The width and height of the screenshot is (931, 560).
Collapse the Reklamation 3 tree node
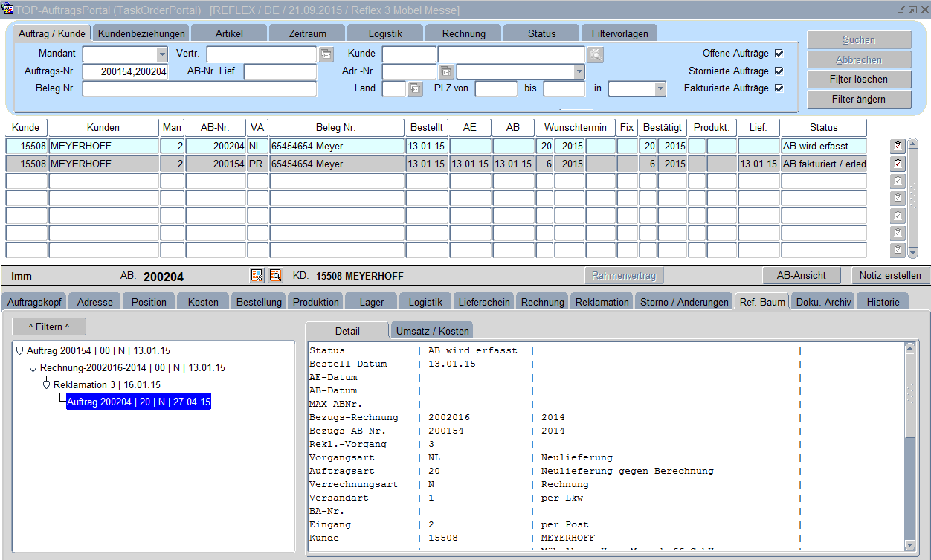tap(47, 384)
